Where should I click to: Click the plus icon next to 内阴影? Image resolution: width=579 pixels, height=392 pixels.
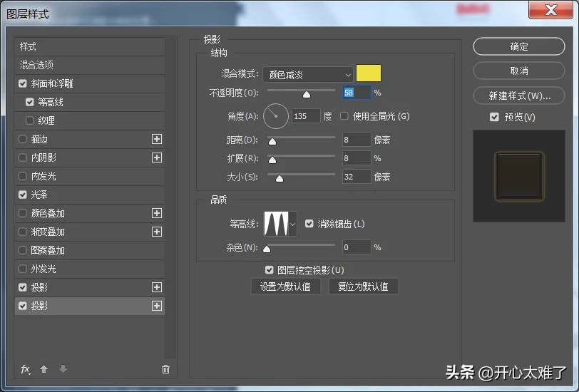157,158
